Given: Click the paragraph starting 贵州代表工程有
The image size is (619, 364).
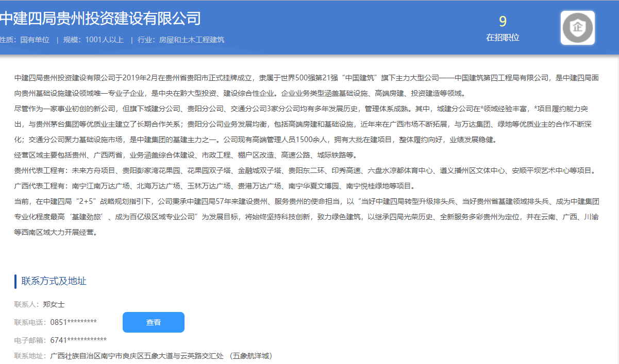Looking at the screenshot, I should tap(307, 170).
